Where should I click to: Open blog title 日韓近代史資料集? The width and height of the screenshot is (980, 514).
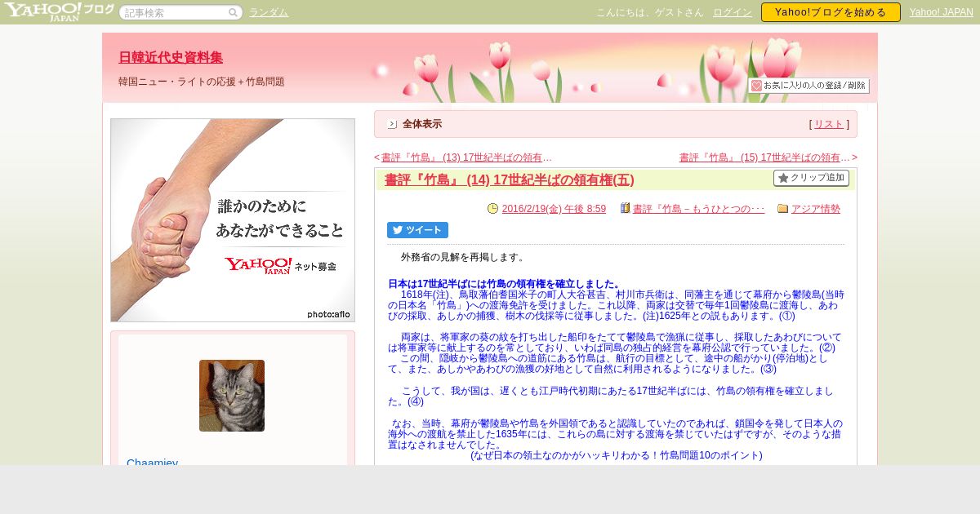point(171,57)
